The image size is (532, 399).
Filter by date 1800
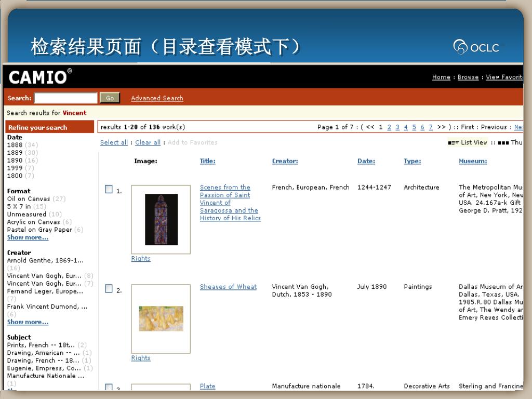click(20, 176)
